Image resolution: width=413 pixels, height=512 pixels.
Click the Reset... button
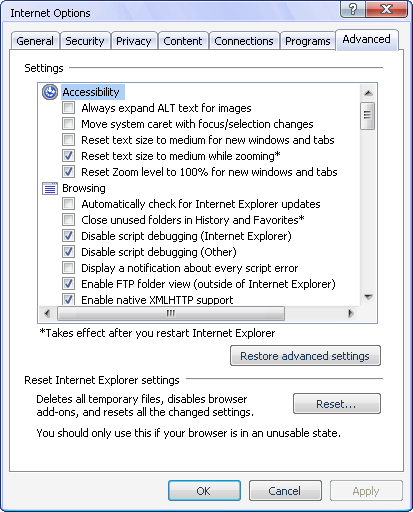[x=337, y=404]
